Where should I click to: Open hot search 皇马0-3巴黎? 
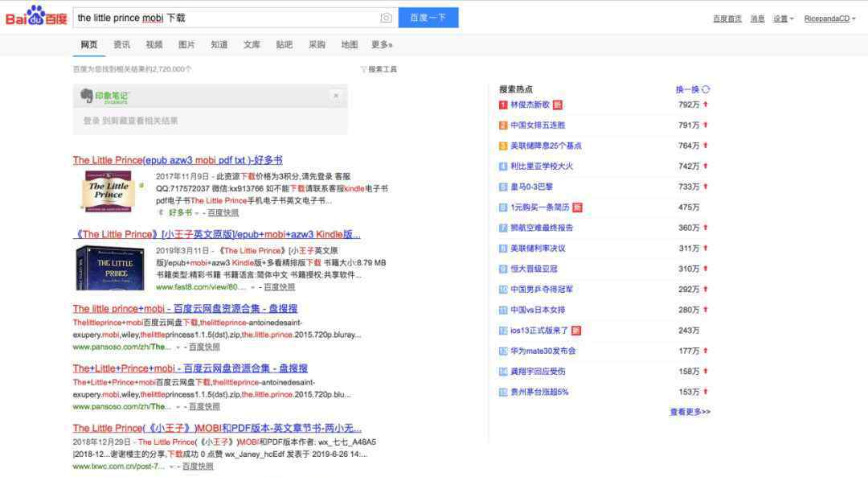point(531,187)
